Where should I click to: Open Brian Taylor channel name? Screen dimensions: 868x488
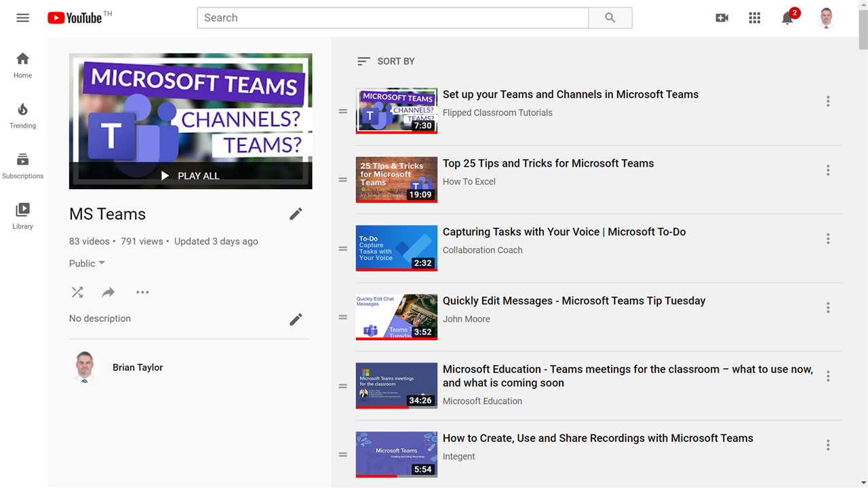[138, 367]
